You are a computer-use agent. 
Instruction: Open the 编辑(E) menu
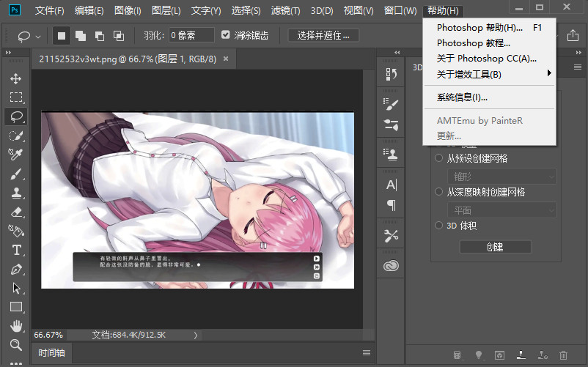tap(89, 11)
